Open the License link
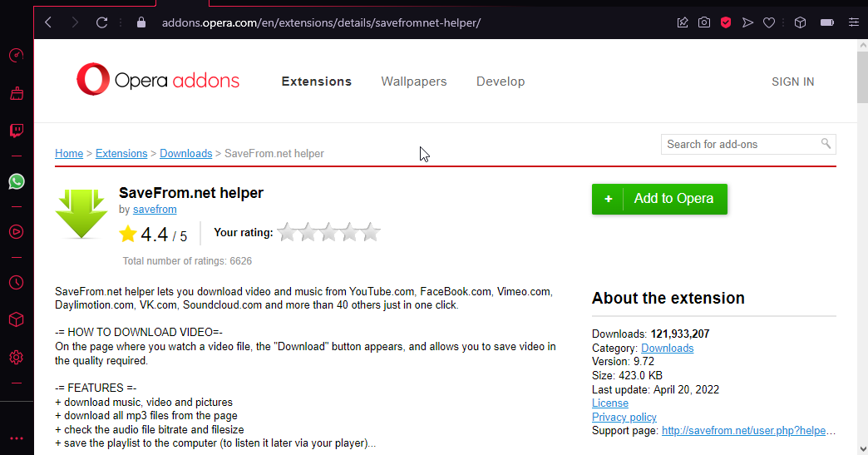 tap(610, 403)
